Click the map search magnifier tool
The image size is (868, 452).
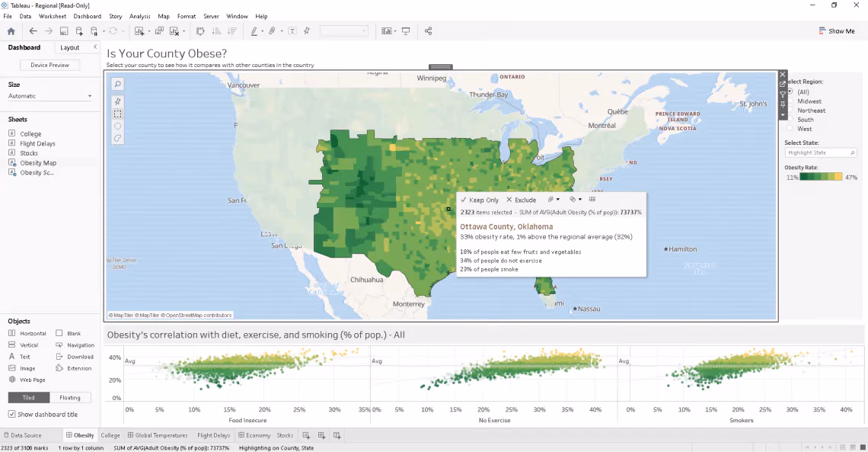point(117,84)
